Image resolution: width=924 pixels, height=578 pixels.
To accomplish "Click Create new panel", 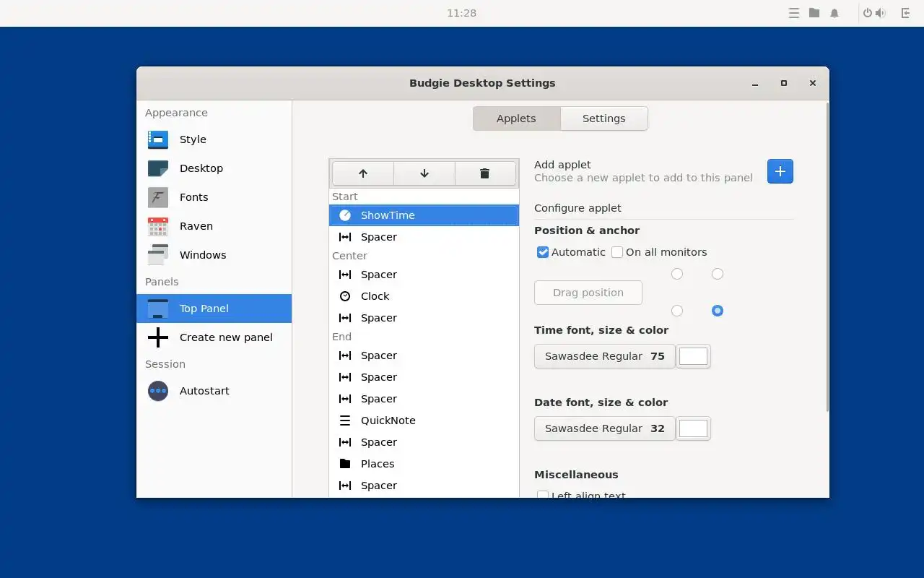I will (214, 337).
